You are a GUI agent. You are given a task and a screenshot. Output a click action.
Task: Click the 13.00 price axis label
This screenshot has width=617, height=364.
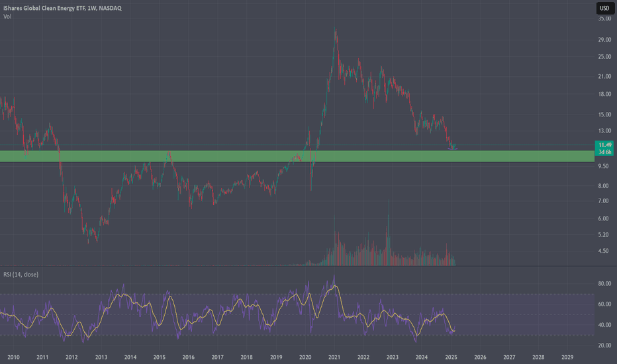[605, 130]
